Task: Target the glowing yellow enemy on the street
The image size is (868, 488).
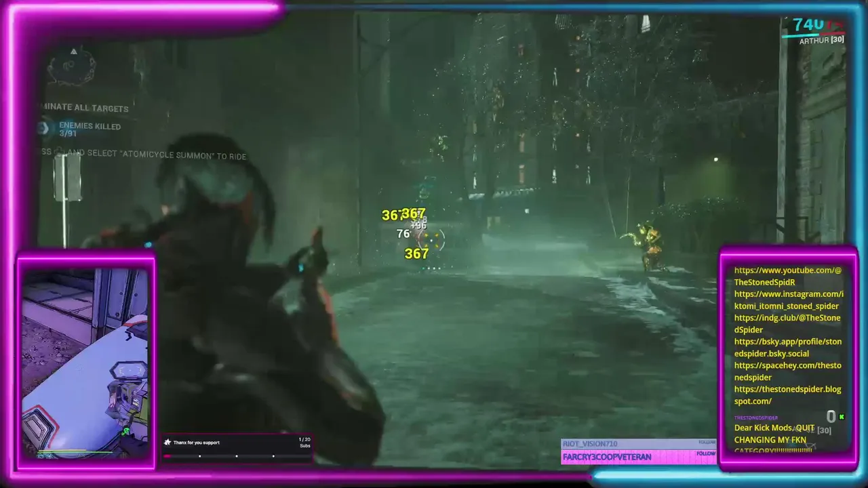Action: [650, 247]
